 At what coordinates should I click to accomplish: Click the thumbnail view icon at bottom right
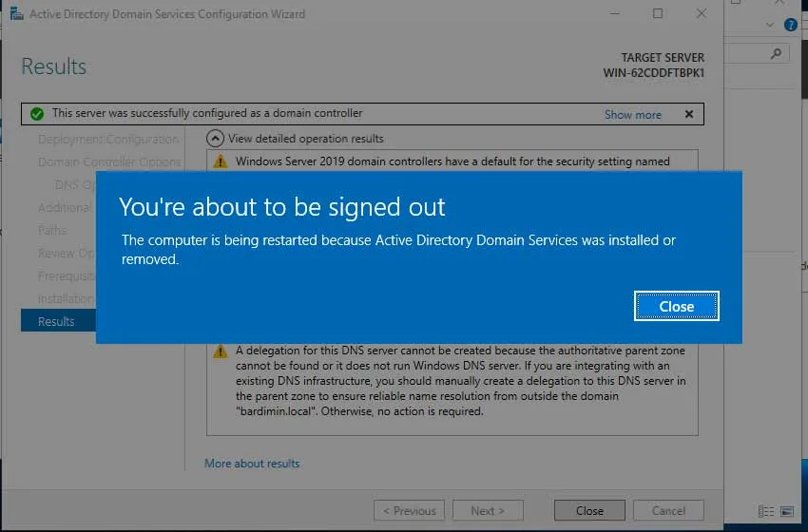click(787, 511)
